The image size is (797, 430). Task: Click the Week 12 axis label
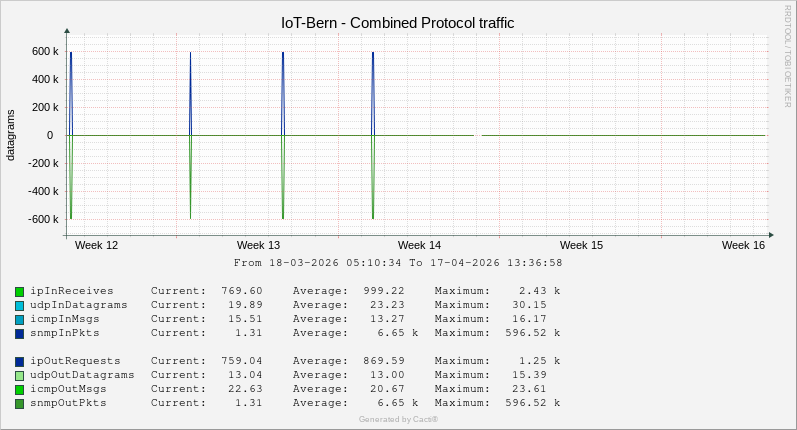click(x=97, y=245)
